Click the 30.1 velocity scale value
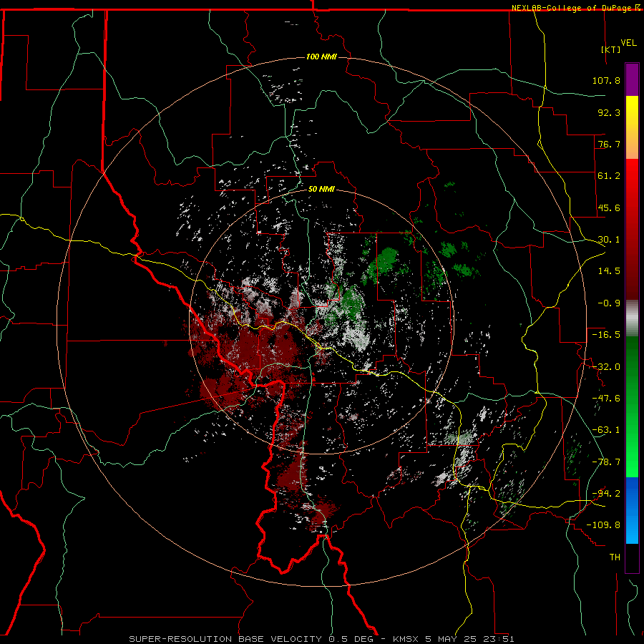This screenshot has width=644, height=644. [x=609, y=240]
